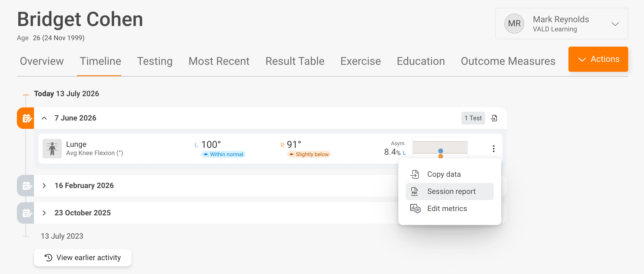Click the Edit metrics gear-chart icon
The height and width of the screenshot is (274, 644).
coord(415,209)
